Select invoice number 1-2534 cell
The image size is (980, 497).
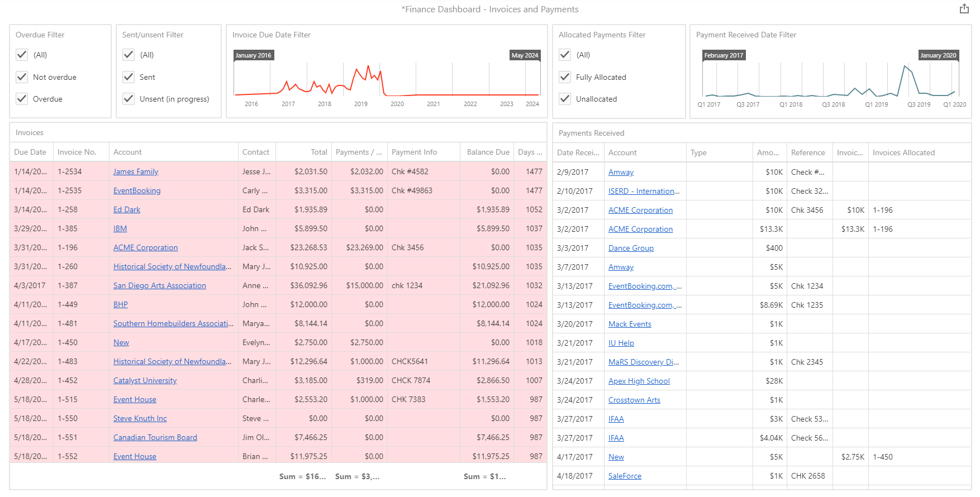(81, 171)
